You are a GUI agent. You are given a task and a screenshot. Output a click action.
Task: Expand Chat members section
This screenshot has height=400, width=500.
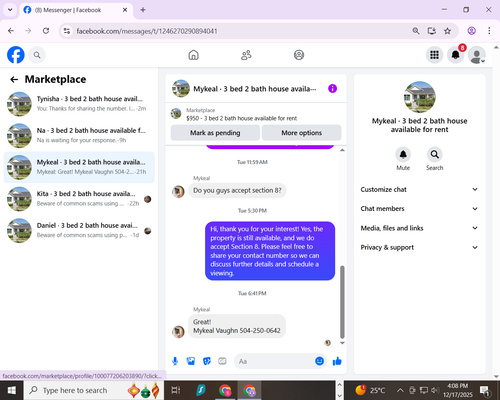419,209
